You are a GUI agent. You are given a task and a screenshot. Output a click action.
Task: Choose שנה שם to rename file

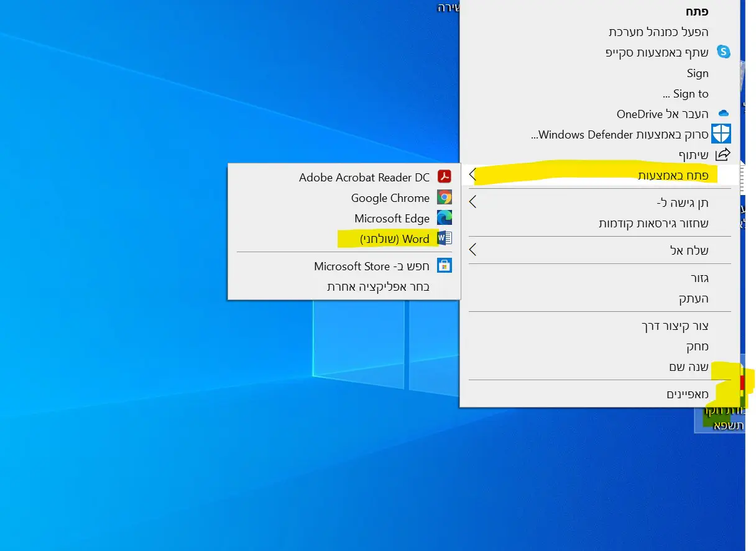pos(688,367)
